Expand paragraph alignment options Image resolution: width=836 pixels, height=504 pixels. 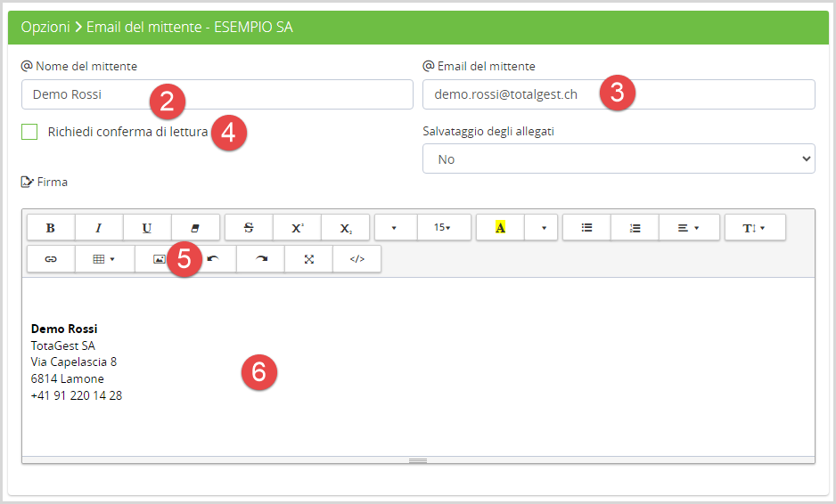pos(687,227)
